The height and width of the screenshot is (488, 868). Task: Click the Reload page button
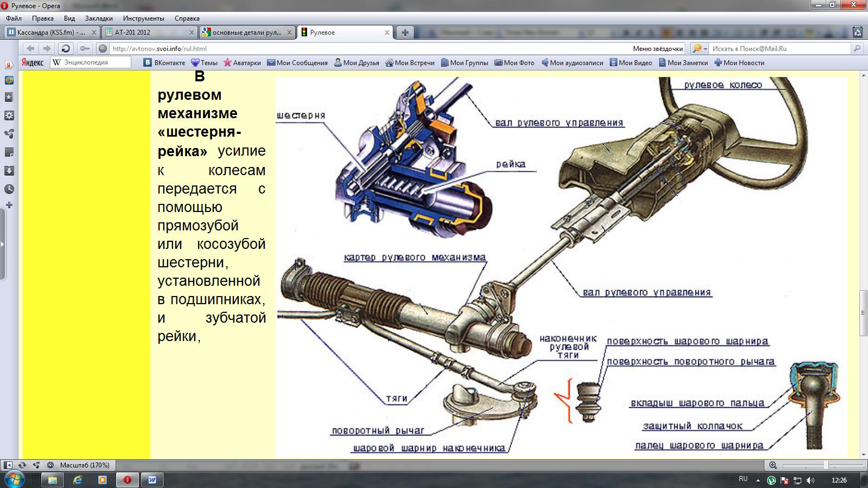click(66, 48)
